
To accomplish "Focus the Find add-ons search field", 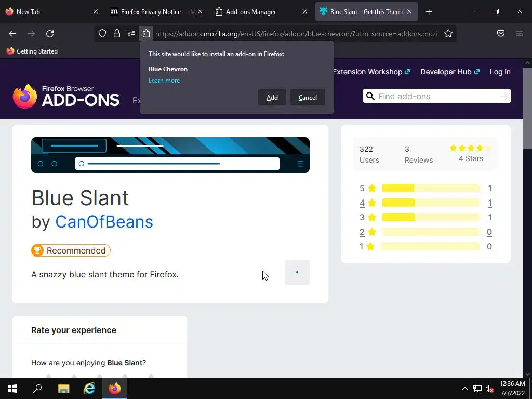I will pyautogui.click(x=436, y=96).
